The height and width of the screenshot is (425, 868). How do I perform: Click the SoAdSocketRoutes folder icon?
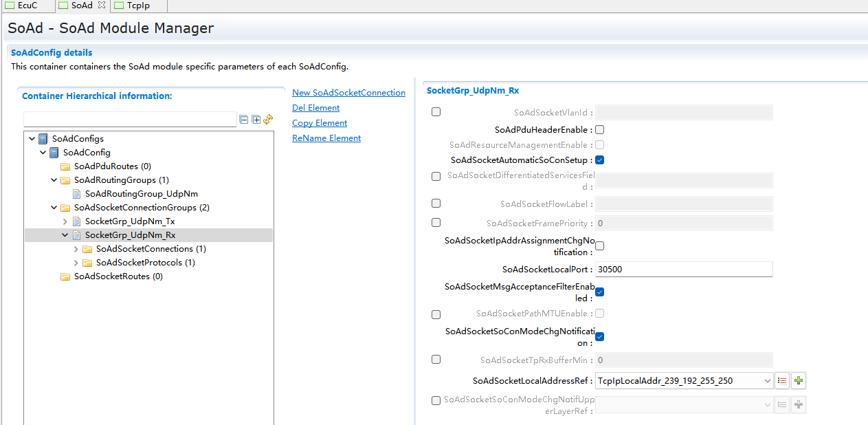pos(65,276)
